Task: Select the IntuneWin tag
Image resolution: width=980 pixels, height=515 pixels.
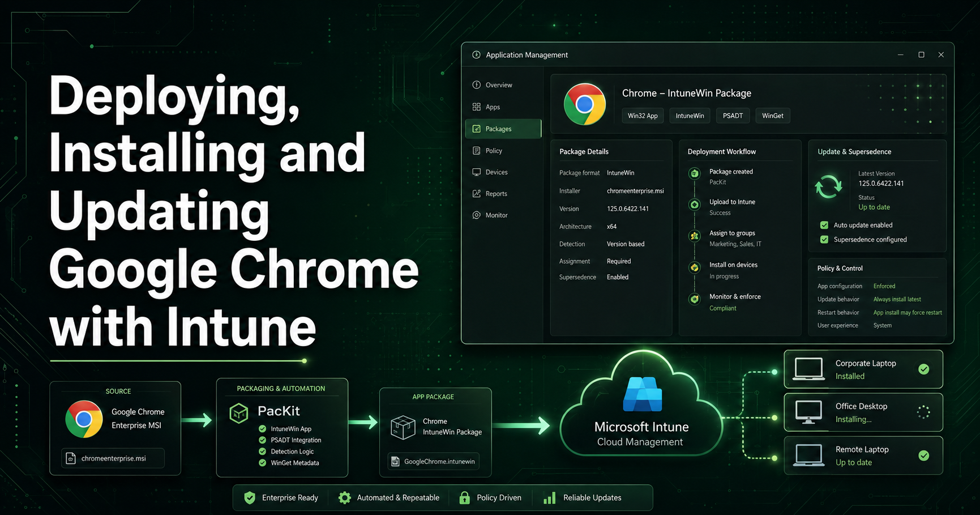Action: [690, 116]
